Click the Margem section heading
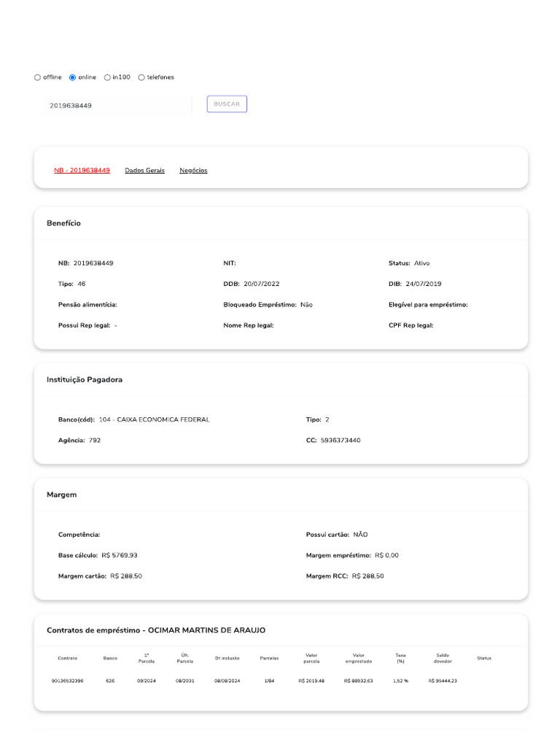The height and width of the screenshot is (747, 560). [x=61, y=495]
